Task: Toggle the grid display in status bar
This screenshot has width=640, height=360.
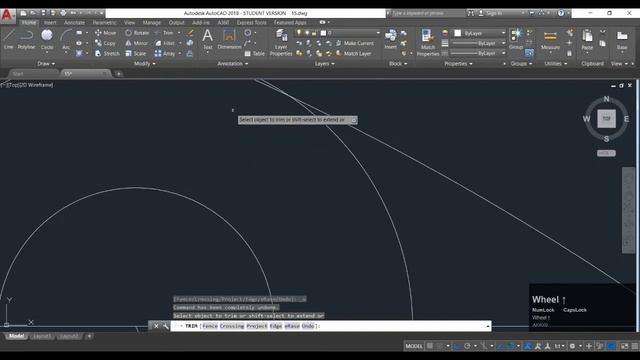Action: pos(430,346)
